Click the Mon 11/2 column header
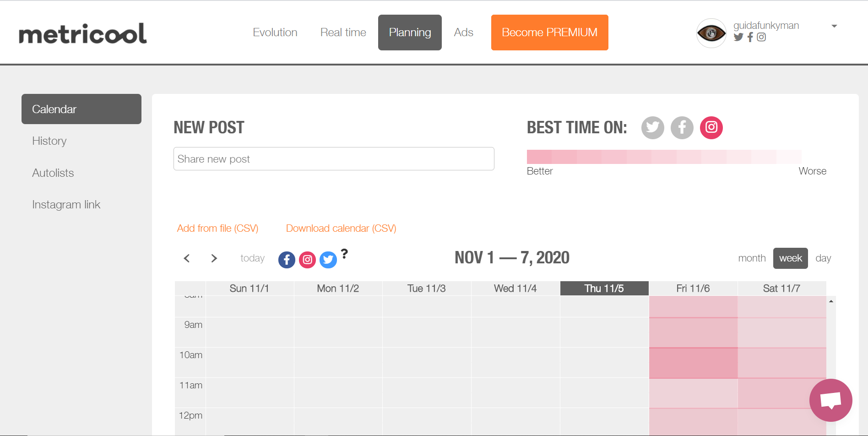 (338, 289)
